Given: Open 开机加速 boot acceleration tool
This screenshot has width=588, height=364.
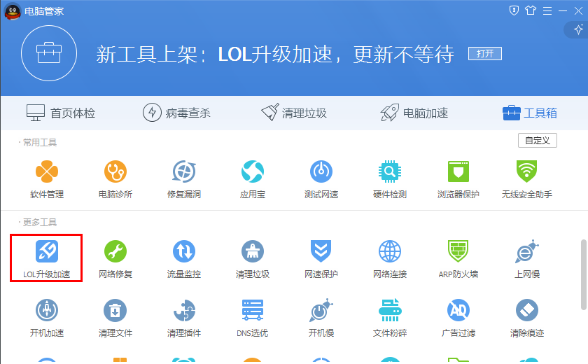Looking at the screenshot, I should pos(47,318).
